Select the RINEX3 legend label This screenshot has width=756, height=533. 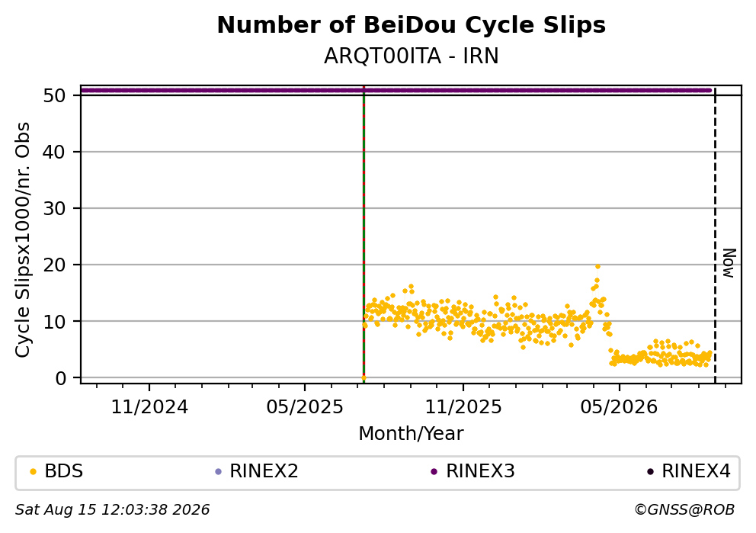pos(480,471)
